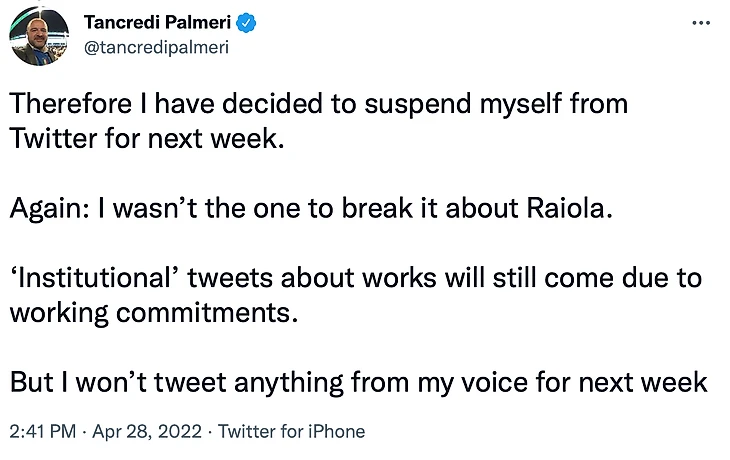This screenshot has height=460, width=730.
Task: Click the word 'Raiola' in the tweet
Action: coord(566,208)
